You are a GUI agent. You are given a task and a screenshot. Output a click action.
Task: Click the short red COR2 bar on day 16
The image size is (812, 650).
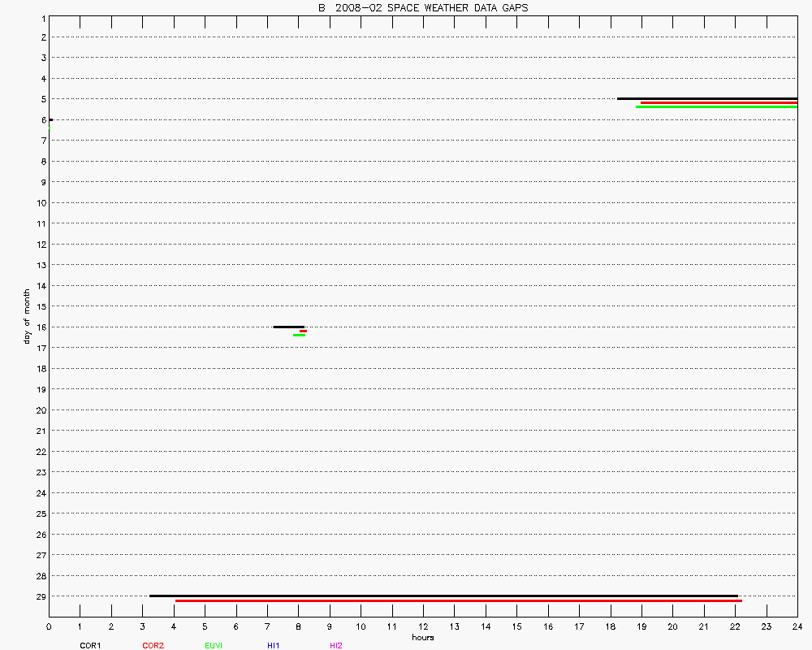[303, 331]
